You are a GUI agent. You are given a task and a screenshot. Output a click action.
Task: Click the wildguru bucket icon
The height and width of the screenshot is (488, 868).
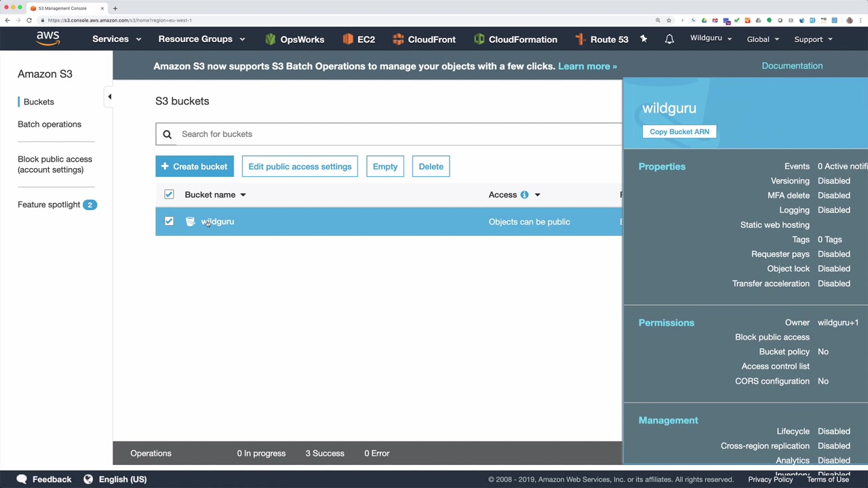tap(191, 222)
